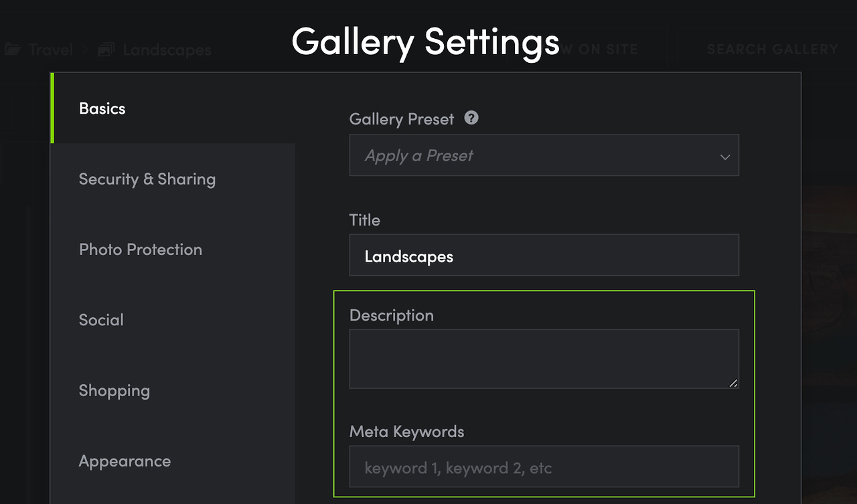Screen dimensions: 857x504
Task: Click the Gallery Preset help question-mark icon
Action: click(x=471, y=118)
